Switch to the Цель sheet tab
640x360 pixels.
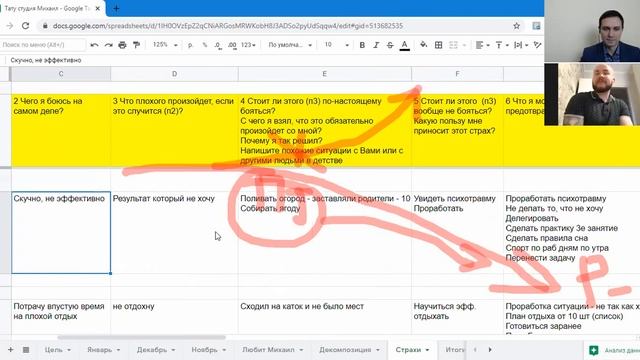(x=58, y=350)
